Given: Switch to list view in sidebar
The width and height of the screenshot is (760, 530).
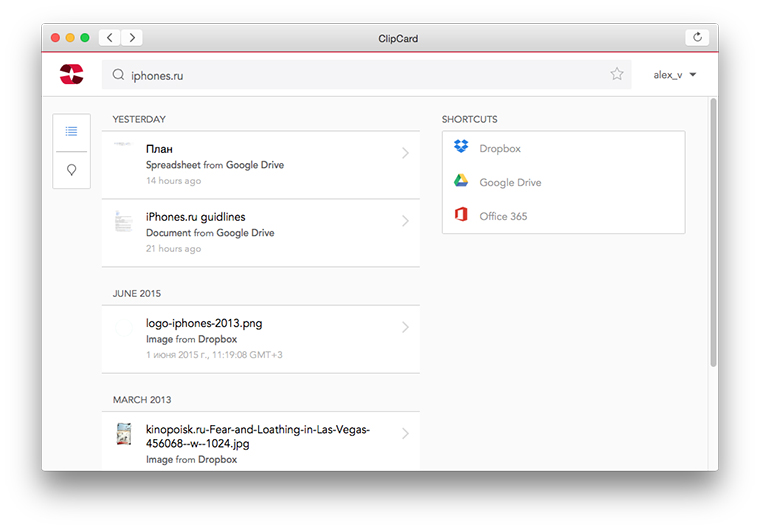Looking at the screenshot, I should (72, 131).
